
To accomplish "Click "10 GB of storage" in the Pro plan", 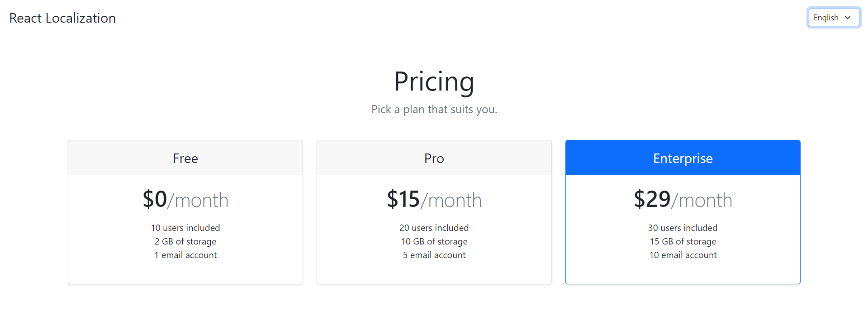I will pos(434,241).
